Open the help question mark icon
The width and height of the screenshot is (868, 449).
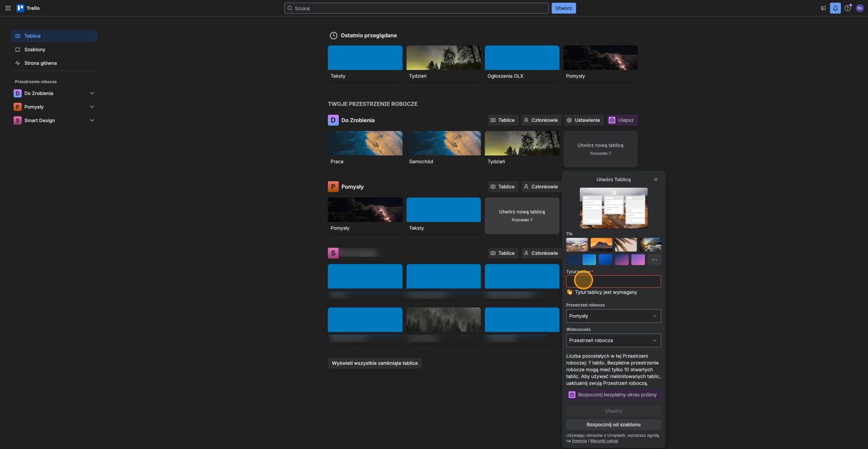(x=848, y=8)
